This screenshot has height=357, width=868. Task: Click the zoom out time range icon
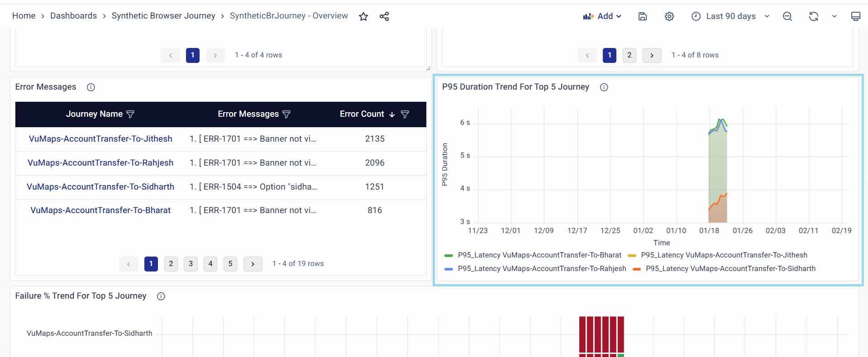click(x=787, y=17)
